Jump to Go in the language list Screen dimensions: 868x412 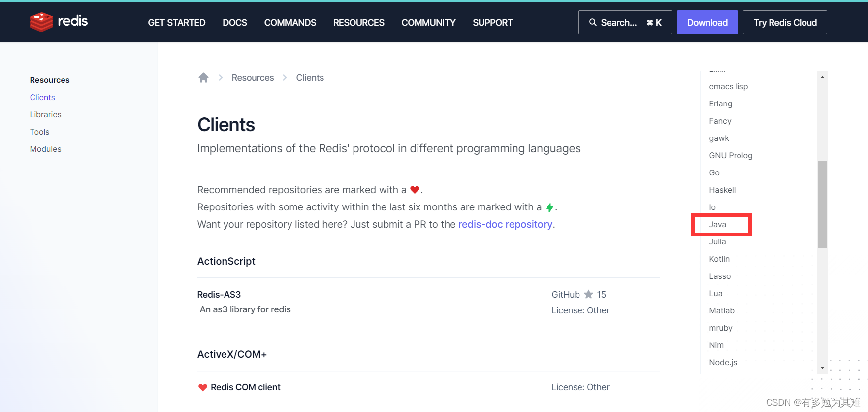tap(714, 172)
